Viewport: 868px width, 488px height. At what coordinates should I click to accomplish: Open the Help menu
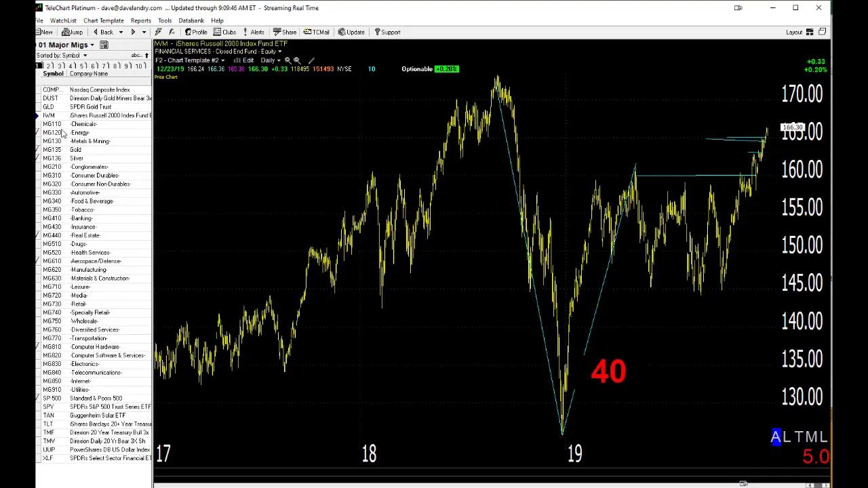(217, 20)
